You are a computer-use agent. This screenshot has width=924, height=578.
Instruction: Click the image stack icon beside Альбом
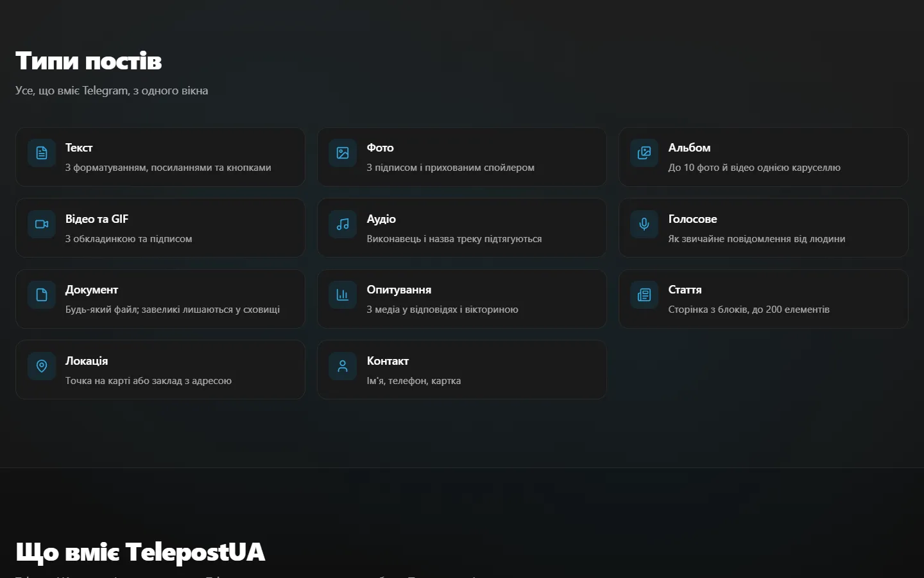click(x=644, y=153)
